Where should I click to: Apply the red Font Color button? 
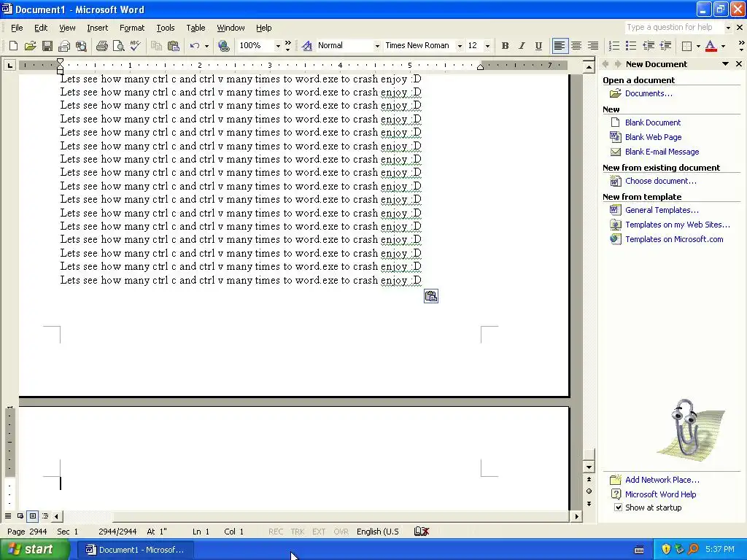pyautogui.click(x=711, y=46)
